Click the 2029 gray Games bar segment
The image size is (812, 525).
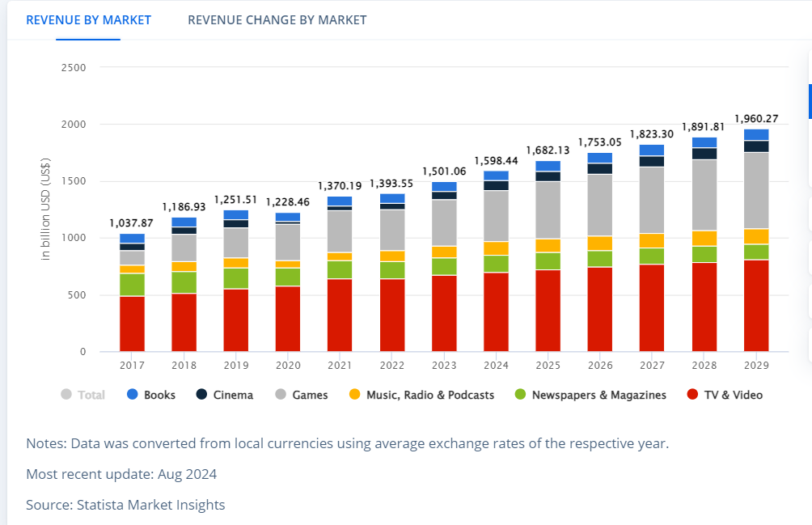[x=756, y=191]
